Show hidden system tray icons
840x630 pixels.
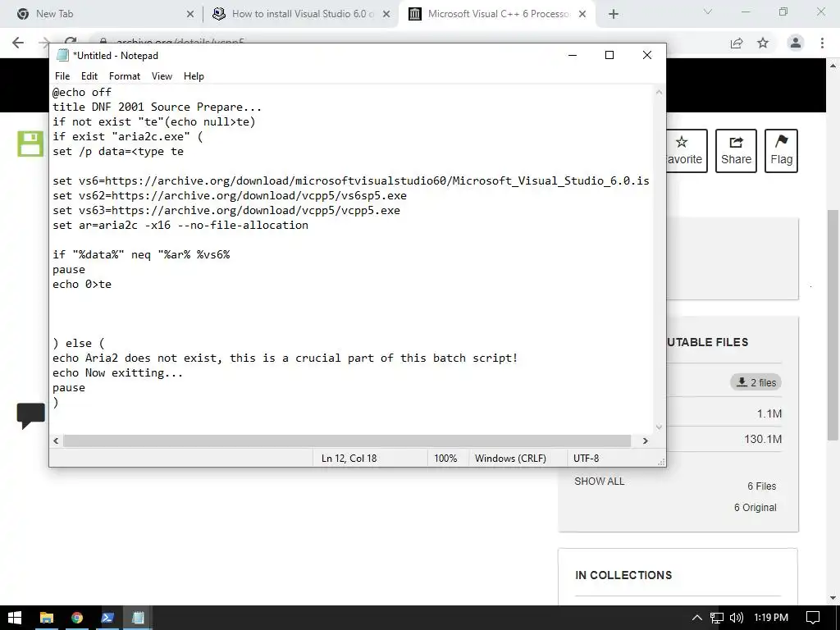[x=696, y=618]
